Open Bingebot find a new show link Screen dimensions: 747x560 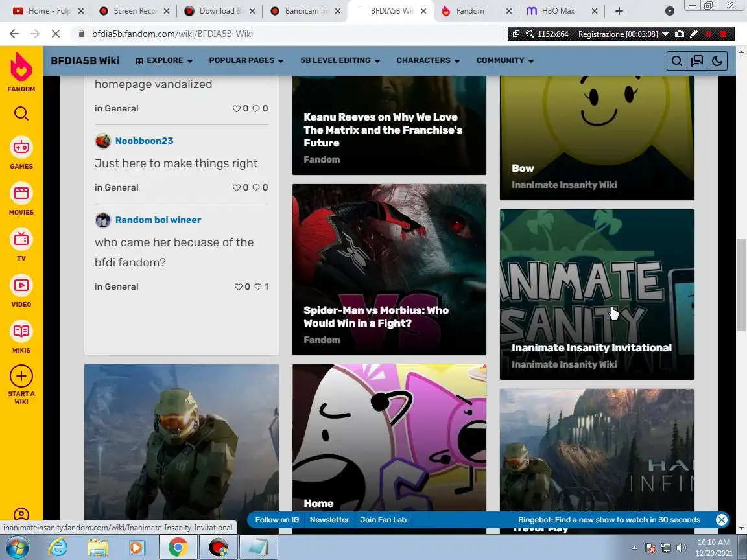coord(609,520)
